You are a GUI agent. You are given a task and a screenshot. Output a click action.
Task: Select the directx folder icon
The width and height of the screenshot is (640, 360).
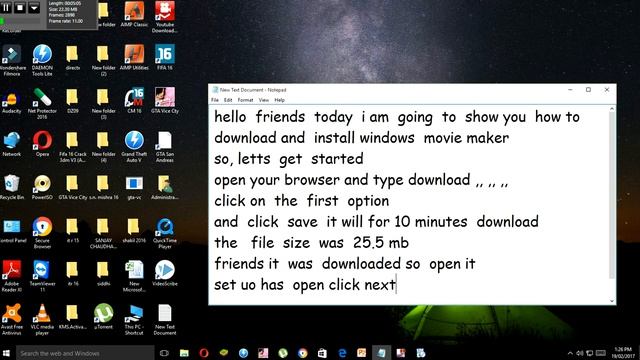pyautogui.click(x=73, y=57)
